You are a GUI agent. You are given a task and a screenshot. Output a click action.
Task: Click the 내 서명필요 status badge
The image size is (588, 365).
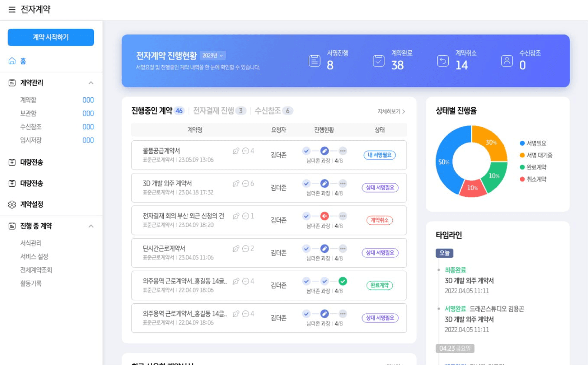pyautogui.click(x=380, y=155)
